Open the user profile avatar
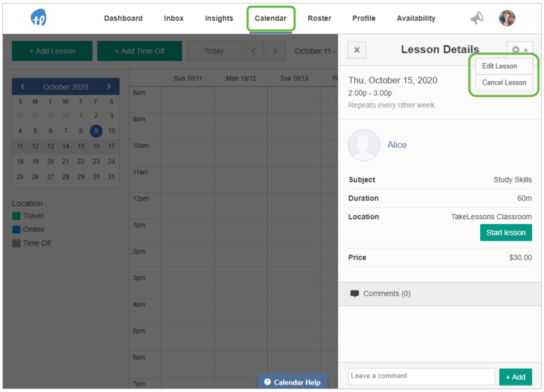 pyautogui.click(x=507, y=18)
